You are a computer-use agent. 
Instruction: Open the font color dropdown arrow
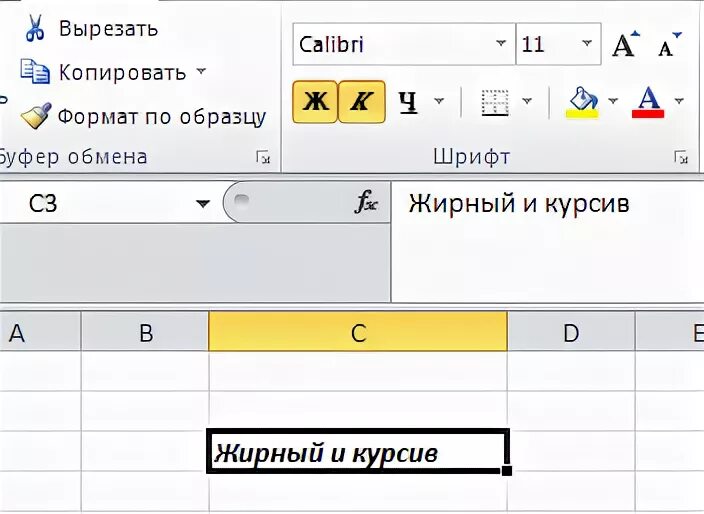679,101
